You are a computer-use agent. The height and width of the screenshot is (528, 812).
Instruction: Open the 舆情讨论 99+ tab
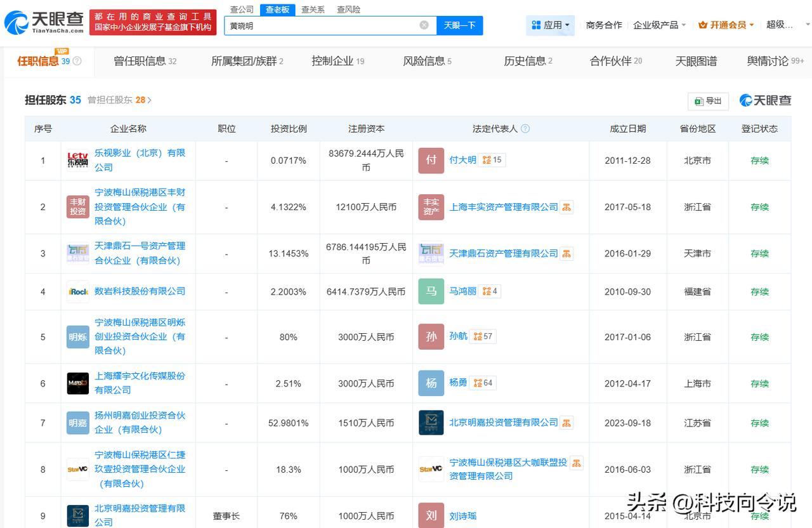(775, 61)
